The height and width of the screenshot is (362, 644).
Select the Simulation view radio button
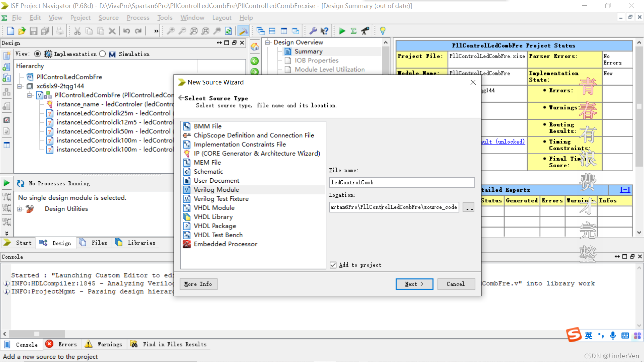point(103,54)
